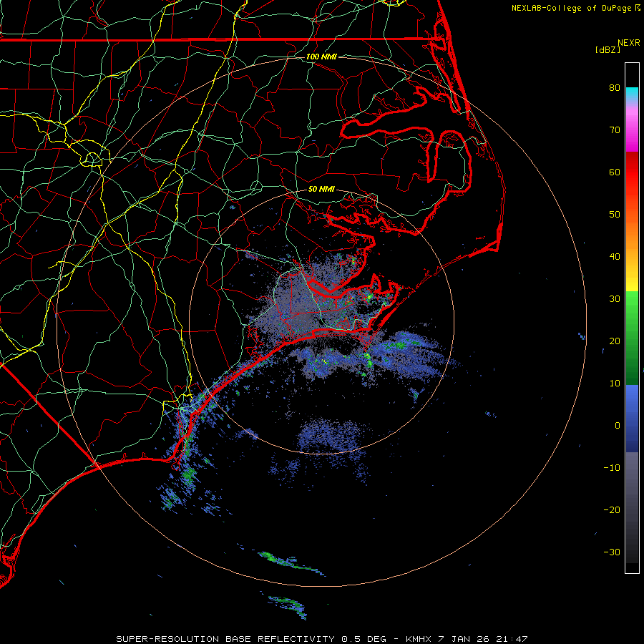Click the 60 dBZ scale label
Screen dimensions: 644x644
click(x=615, y=172)
